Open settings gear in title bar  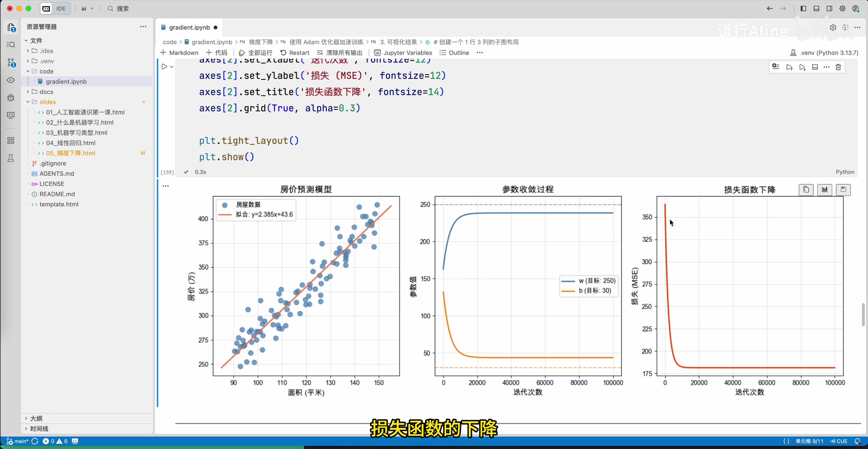[842, 9]
